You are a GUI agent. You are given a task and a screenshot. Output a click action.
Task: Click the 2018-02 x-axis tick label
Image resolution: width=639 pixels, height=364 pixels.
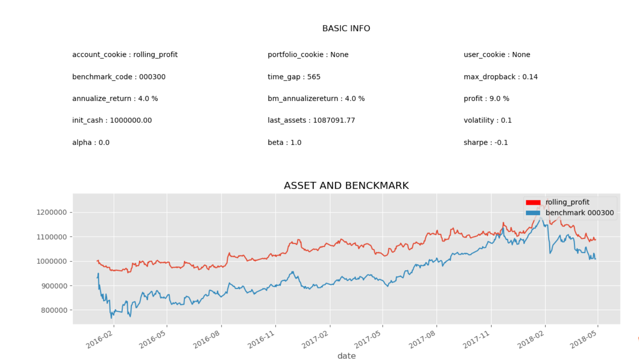[531, 339]
